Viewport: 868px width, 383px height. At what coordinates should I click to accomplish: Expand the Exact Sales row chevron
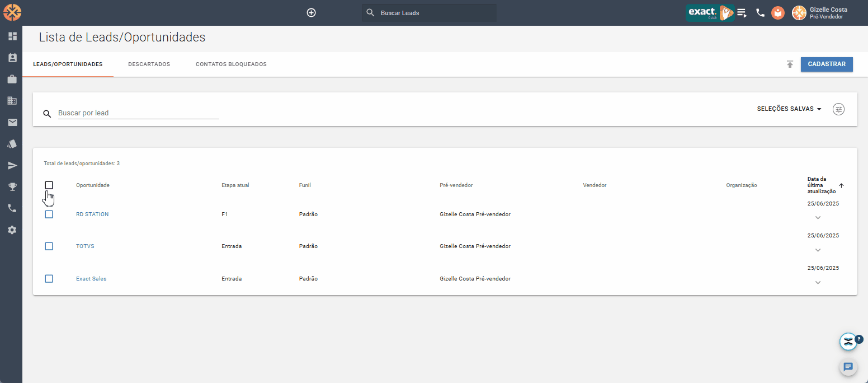(x=818, y=283)
